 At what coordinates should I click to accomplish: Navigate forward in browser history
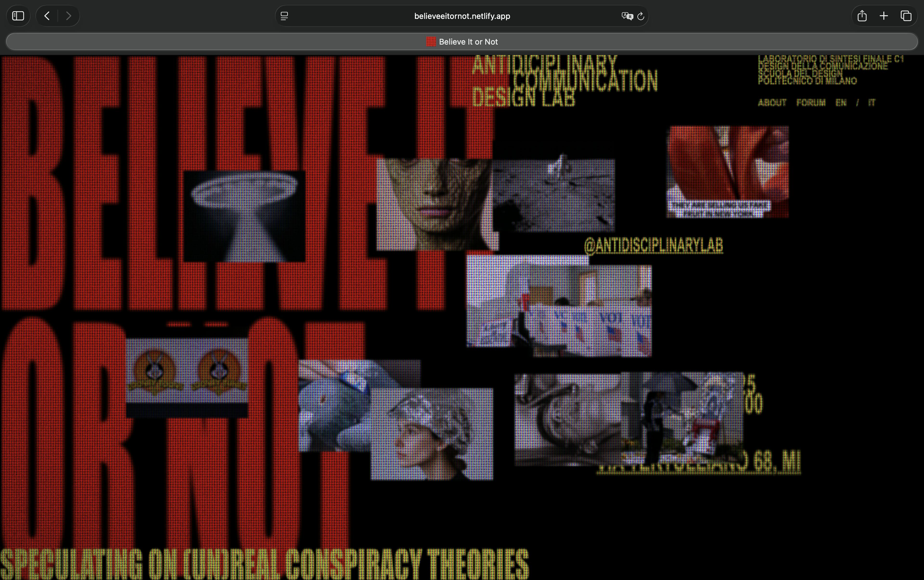69,16
